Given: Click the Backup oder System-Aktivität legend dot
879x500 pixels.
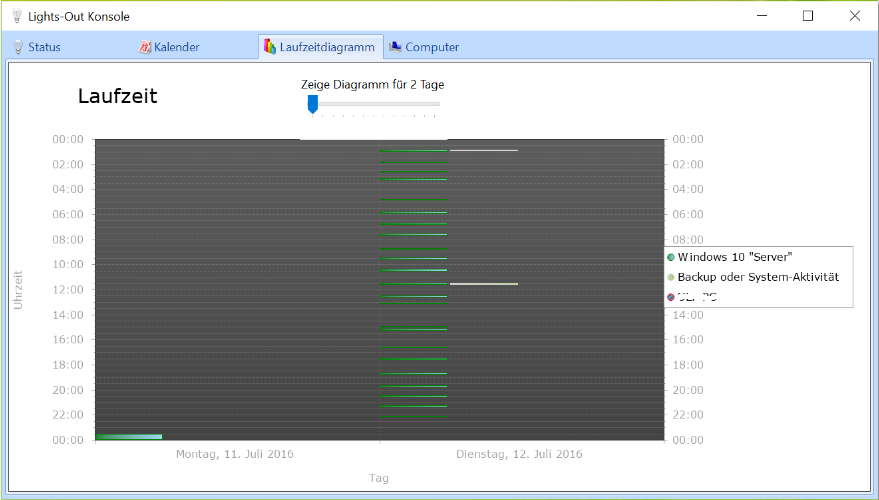Looking at the screenshot, I should click(670, 277).
